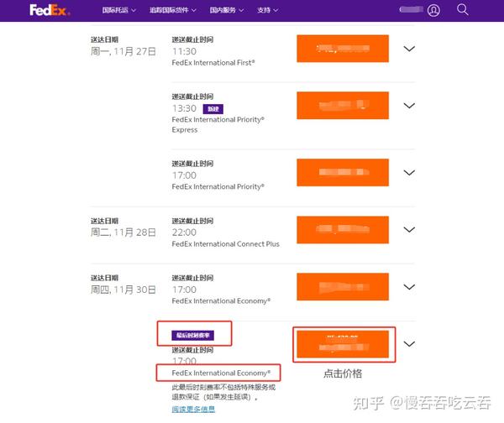Click the text FedEx International First
This screenshot has width=504, height=423.
(x=213, y=63)
